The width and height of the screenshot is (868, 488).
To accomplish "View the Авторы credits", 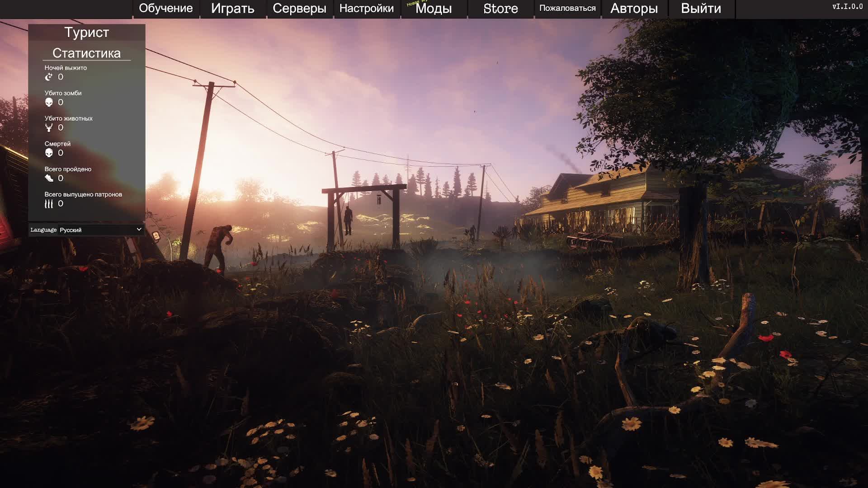I will (x=634, y=9).
